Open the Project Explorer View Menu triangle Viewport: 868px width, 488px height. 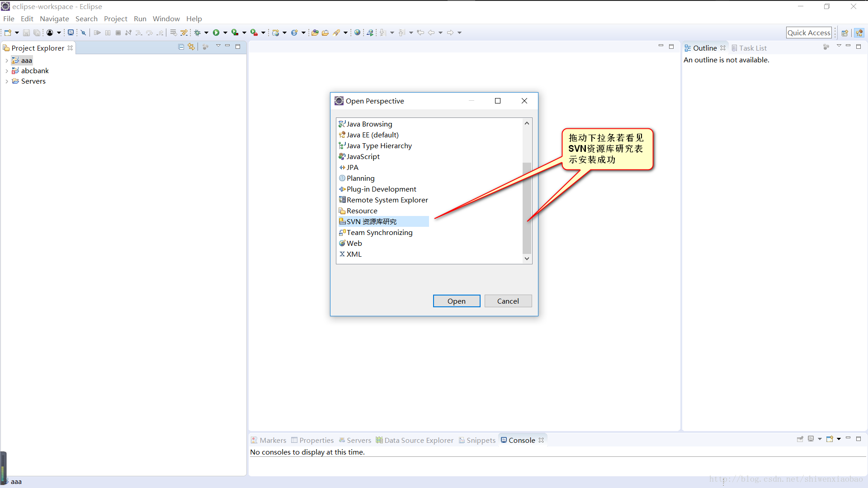click(x=218, y=46)
